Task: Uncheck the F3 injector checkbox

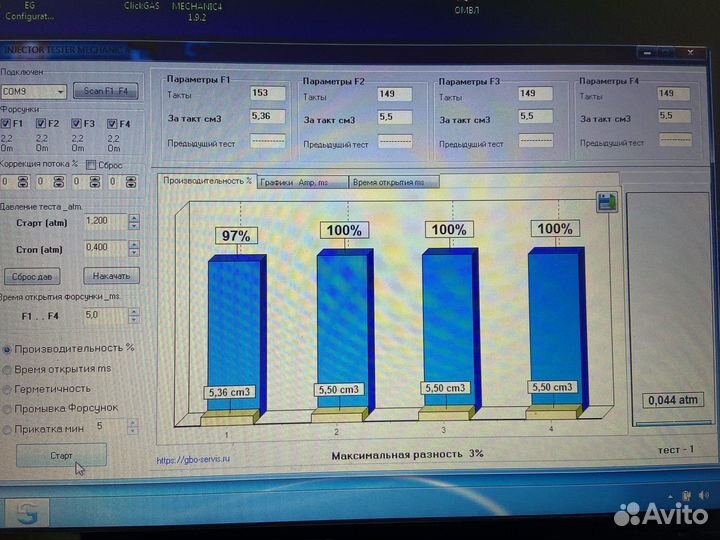Action: [79, 124]
